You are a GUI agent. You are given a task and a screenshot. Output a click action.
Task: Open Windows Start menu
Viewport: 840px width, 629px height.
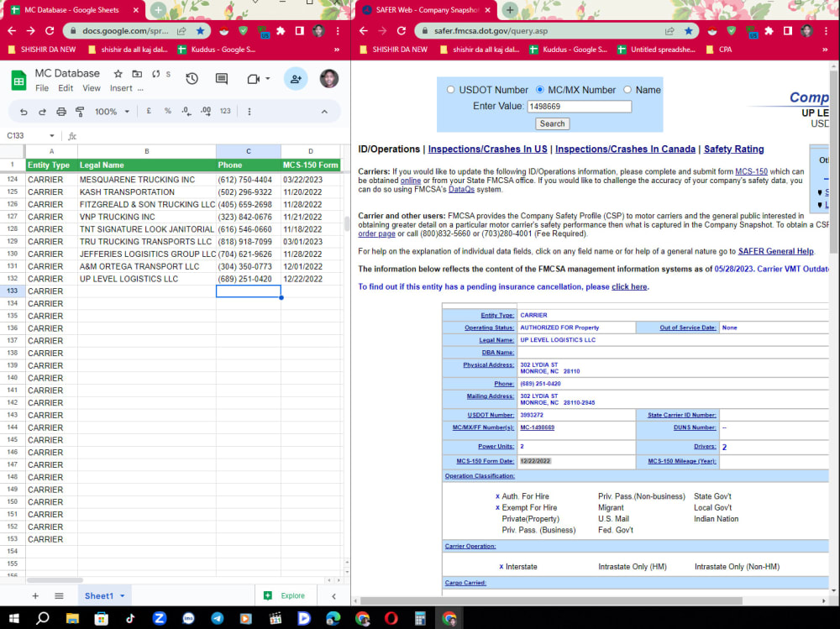pos(14,618)
